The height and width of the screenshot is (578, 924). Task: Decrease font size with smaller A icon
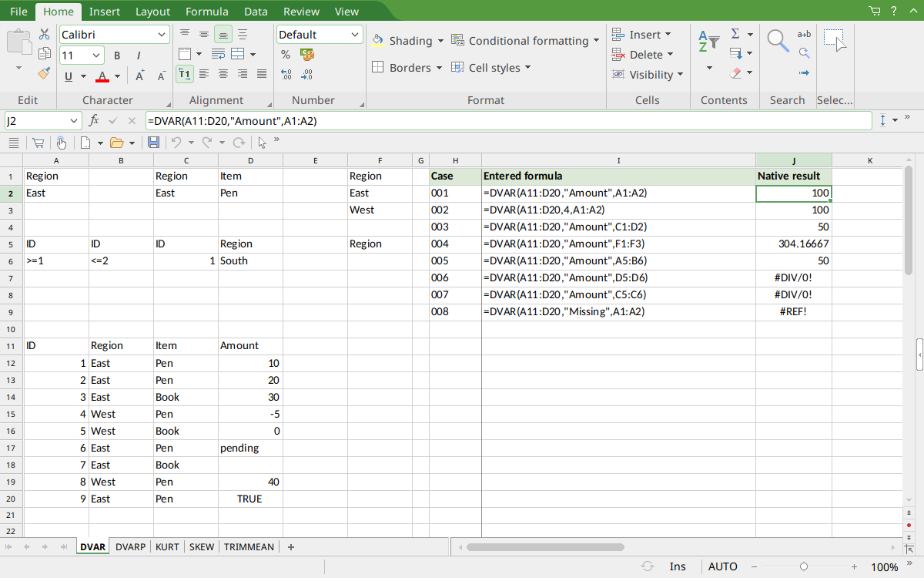[x=162, y=76]
